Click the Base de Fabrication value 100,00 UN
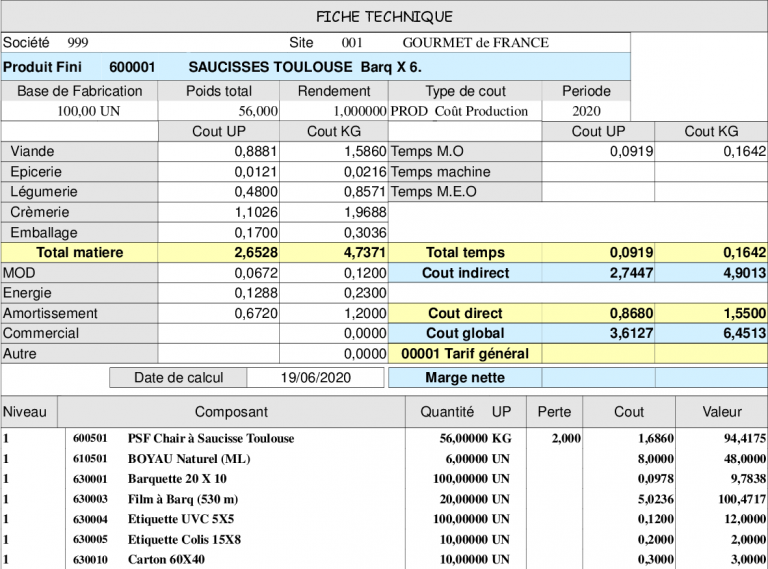Image resolution: width=768 pixels, height=569 pixels. point(88,111)
